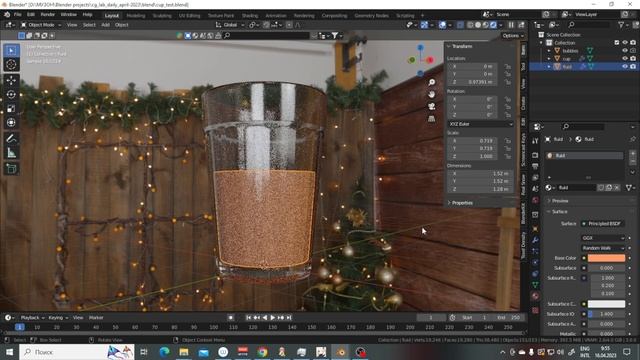Click the viewport zoom magnifier icon

pyautogui.click(x=431, y=82)
